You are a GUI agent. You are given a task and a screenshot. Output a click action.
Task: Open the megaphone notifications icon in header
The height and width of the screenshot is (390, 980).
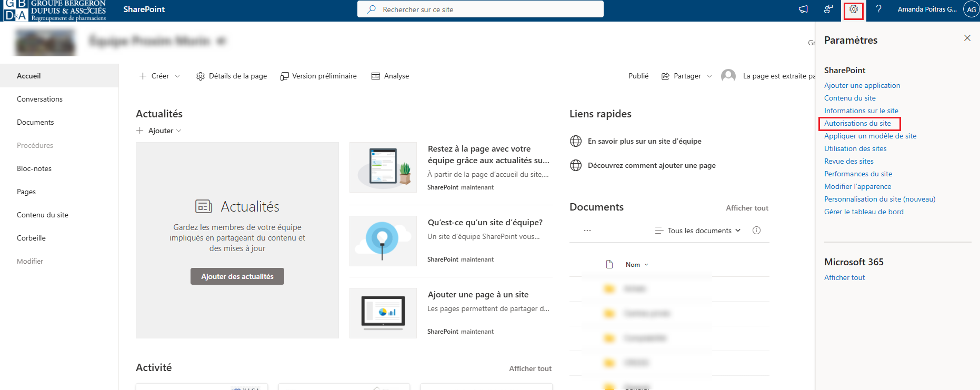tap(803, 9)
